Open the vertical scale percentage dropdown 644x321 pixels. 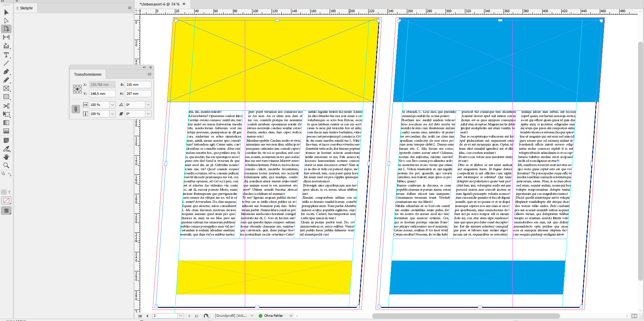click(x=113, y=114)
